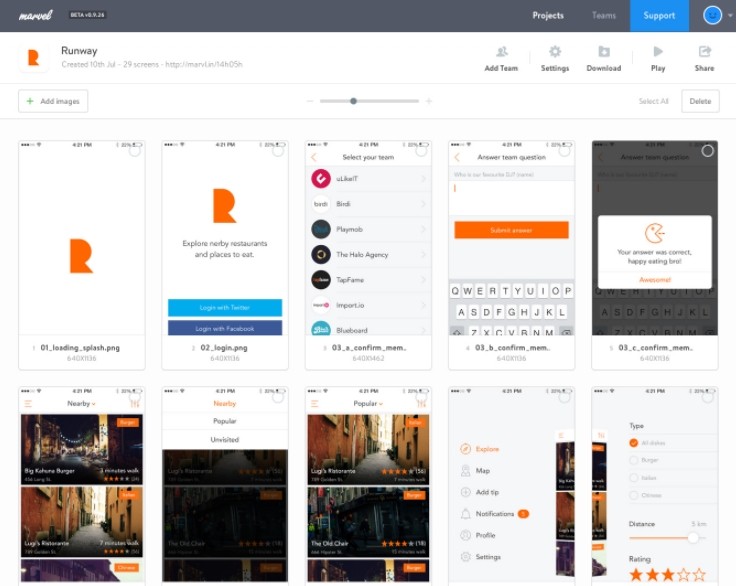
Task: Select checkbox on 03_c_confirm_mem screen
Action: 707,151
